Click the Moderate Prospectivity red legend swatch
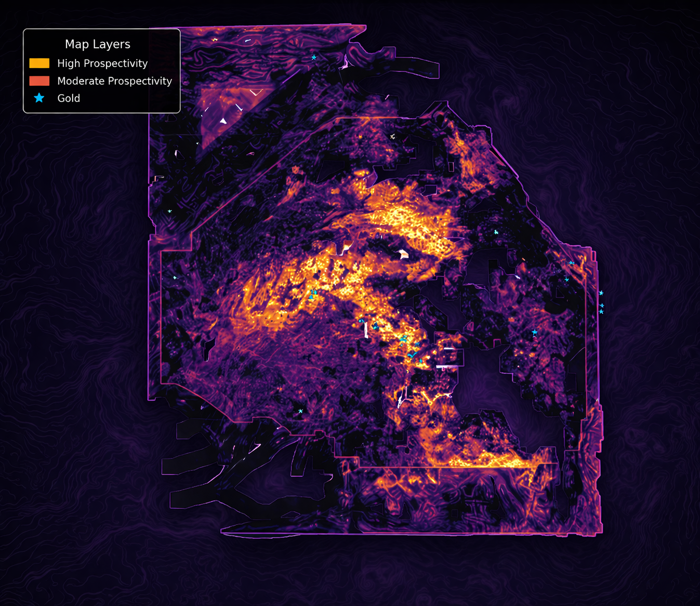 pyautogui.click(x=39, y=81)
